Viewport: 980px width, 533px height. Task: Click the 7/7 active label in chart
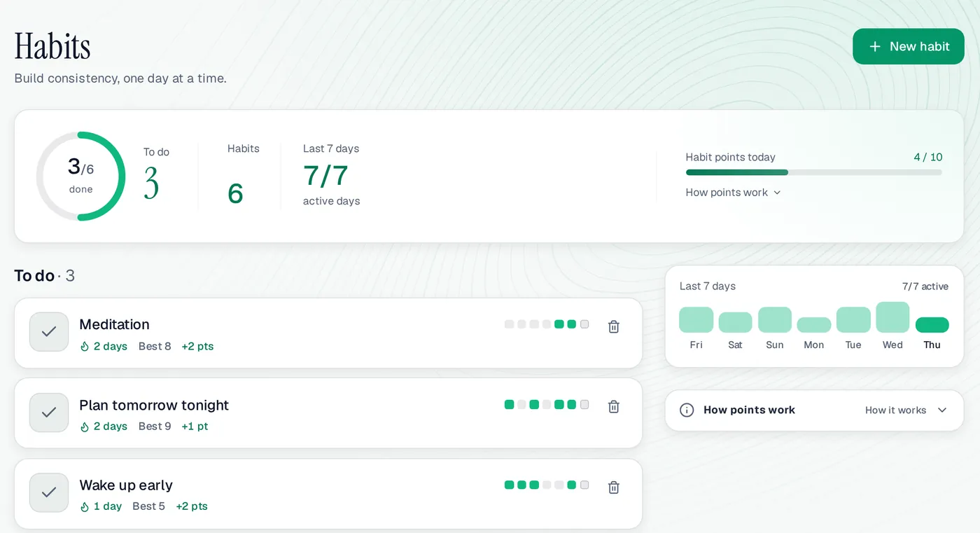(x=925, y=286)
